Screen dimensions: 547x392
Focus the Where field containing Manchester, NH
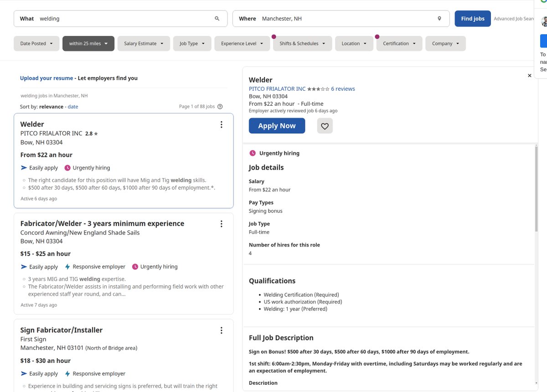tap(341, 19)
